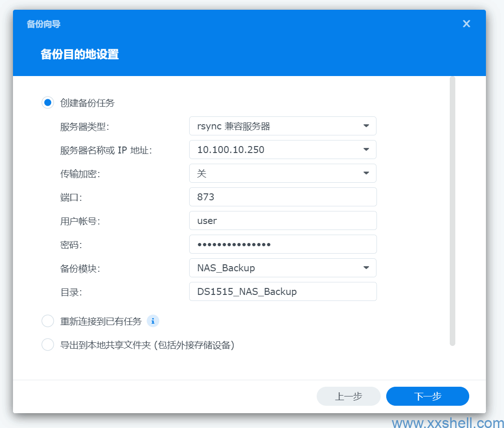Choose 导出到本地共享文件夹 radio option
This screenshot has height=428, width=504.
(48, 345)
